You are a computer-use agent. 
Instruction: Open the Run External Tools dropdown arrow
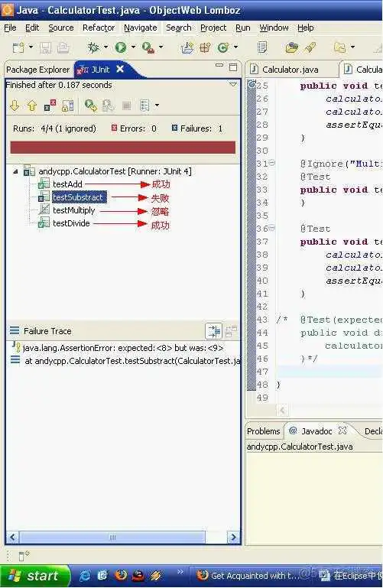tap(161, 47)
